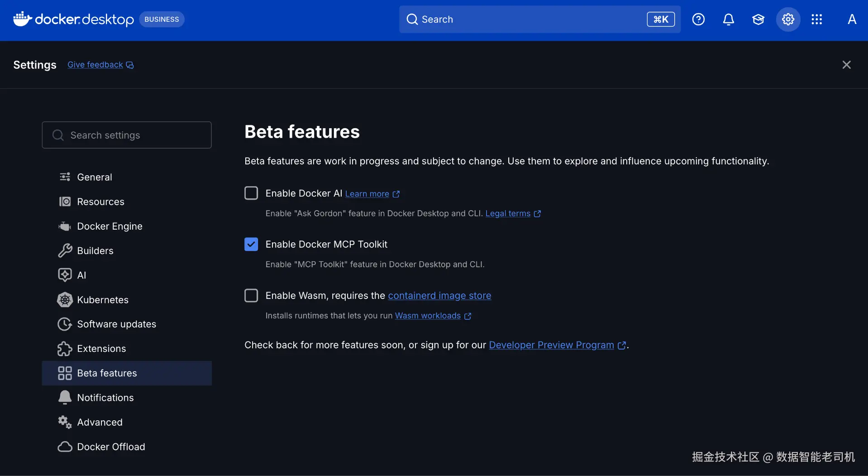Click the Docker whale logo
This screenshot has height=476, width=868.
[x=22, y=19]
